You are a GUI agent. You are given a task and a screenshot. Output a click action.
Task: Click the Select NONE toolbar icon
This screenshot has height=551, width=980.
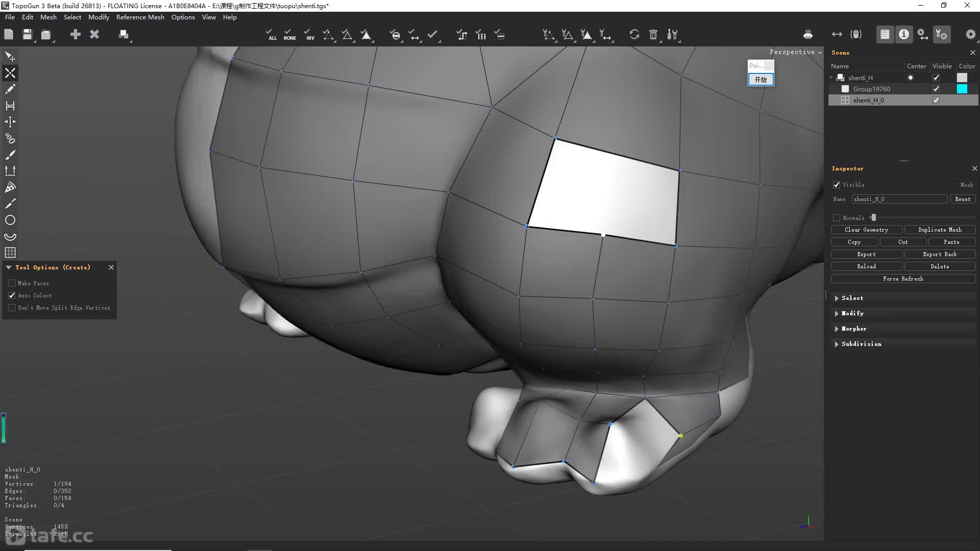289,35
